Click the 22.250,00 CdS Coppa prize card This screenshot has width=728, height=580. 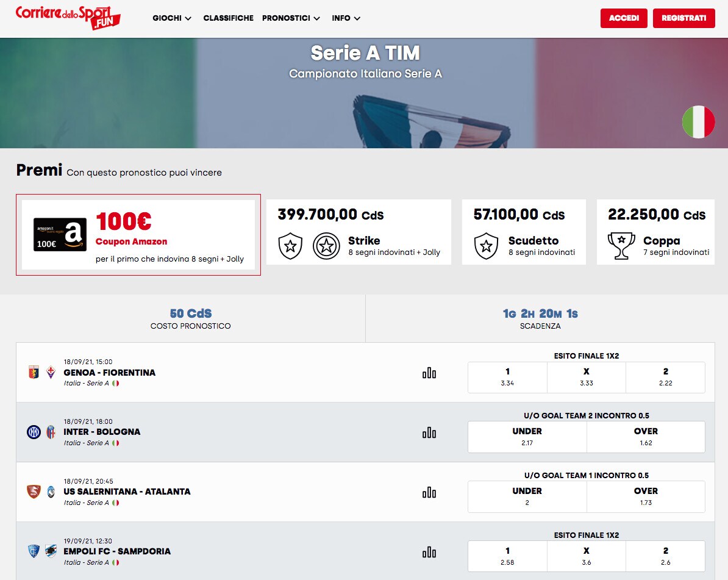click(655, 232)
